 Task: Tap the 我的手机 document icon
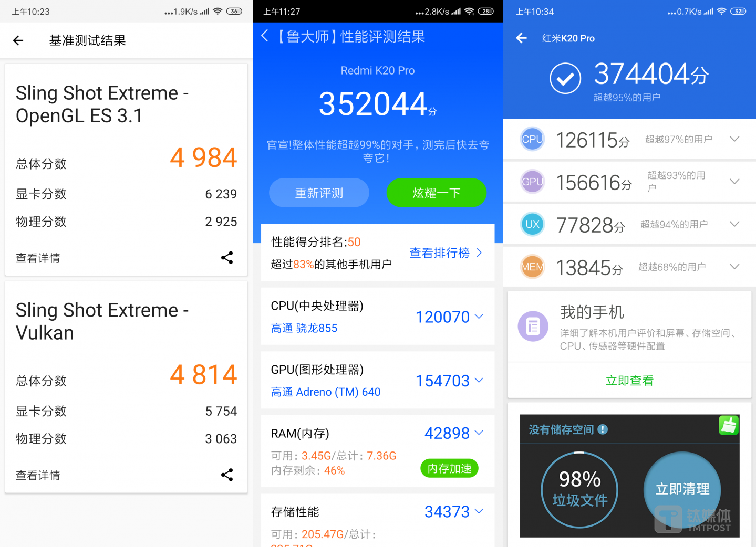533,327
